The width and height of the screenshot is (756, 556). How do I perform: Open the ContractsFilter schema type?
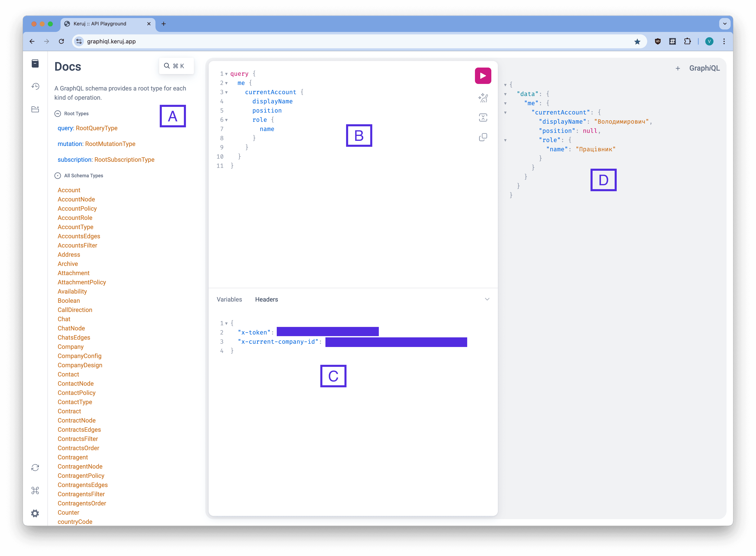pos(78,439)
